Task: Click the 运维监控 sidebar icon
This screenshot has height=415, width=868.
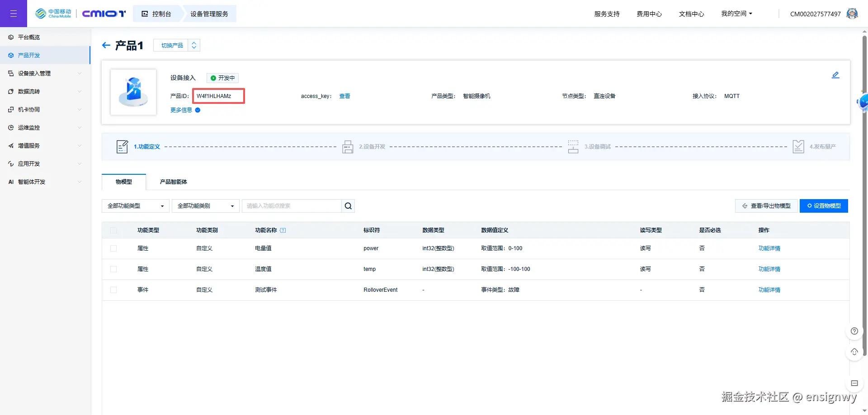Action: tap(11, 127)
